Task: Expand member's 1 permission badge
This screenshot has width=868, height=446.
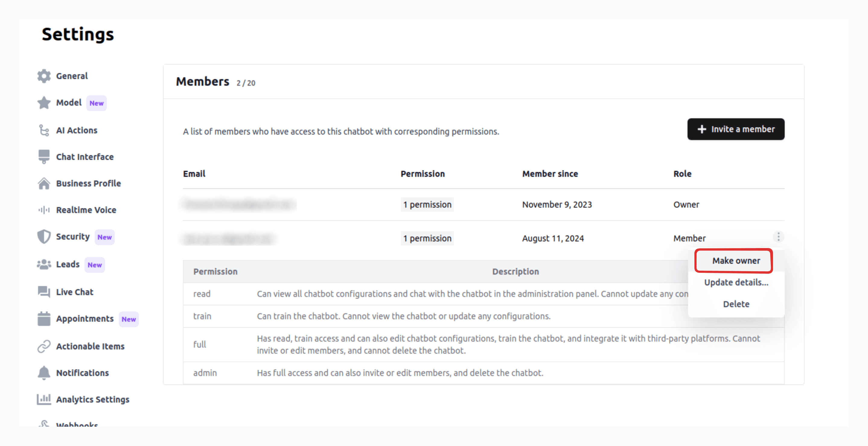Action: click(x=427, y=238)
